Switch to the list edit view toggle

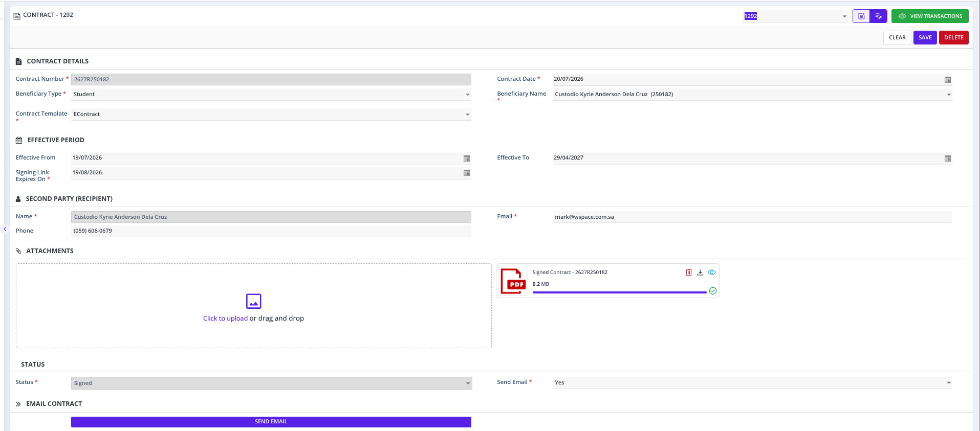pyautogui.click(x=879, y=16)
